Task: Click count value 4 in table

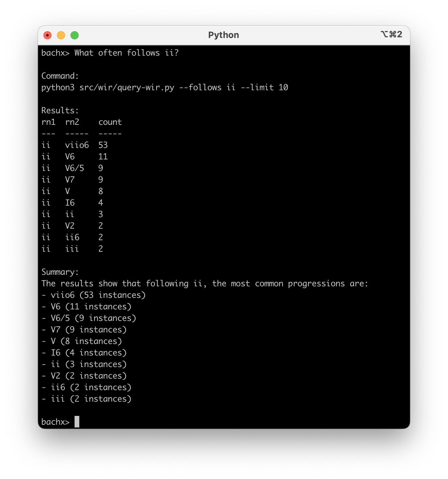Action: 101,203
